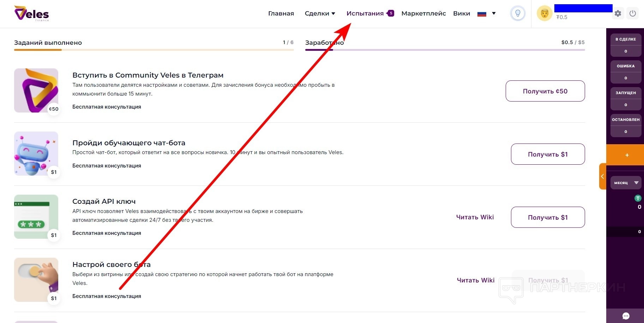Go to the Главная menu item

pyautogui.click(x=281, y=13)
